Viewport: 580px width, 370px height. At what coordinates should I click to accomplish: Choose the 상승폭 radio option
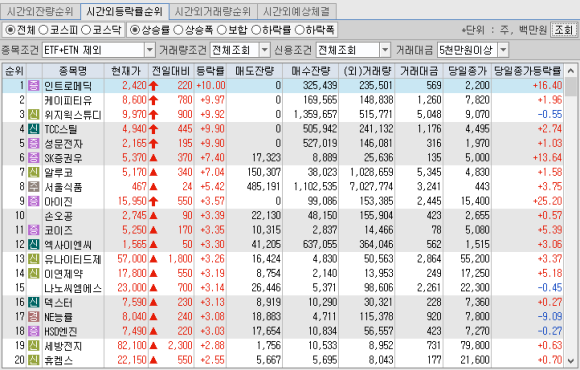(x=178, y=30)
